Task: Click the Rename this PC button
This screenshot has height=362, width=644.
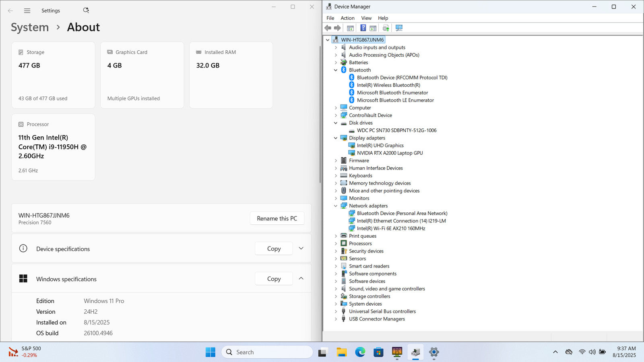Action: pos(277,218)
